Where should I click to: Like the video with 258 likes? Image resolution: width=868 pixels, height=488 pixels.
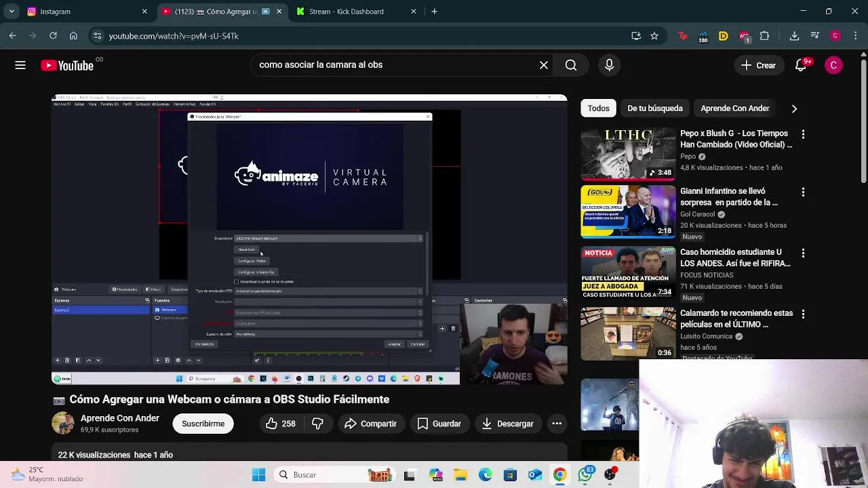(281, 424)
